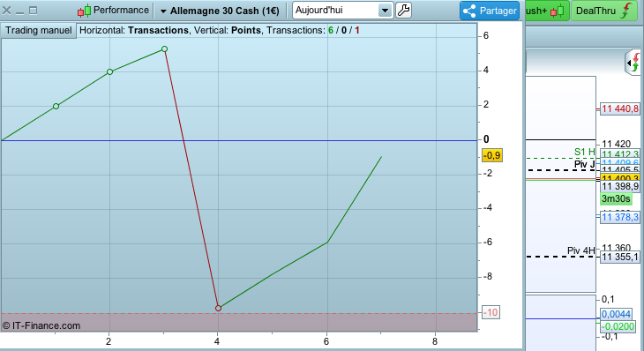Viewport: 644px width, 351px height.
Task: Maximize the Performance window
Action: (x=34, y=11)
